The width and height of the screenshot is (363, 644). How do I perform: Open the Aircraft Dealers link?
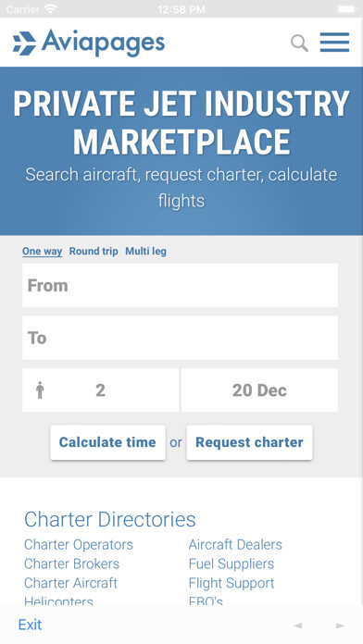(235, 545)
